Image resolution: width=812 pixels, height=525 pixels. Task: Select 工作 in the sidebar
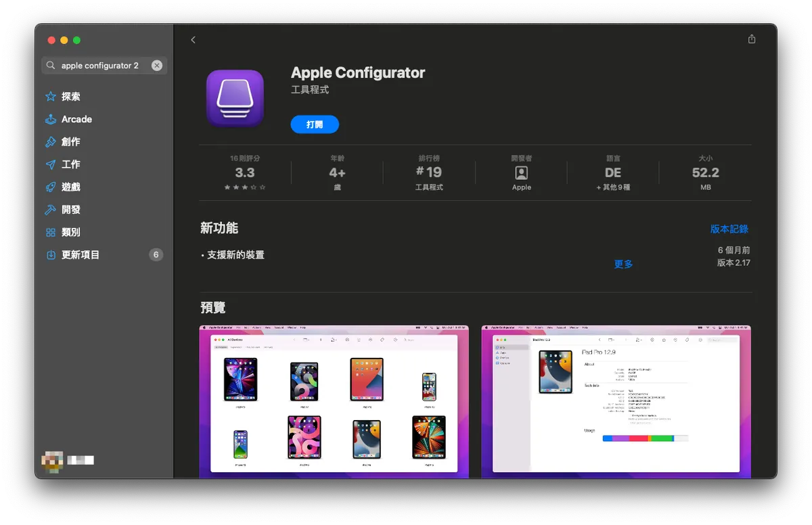[x=70, y=164]
